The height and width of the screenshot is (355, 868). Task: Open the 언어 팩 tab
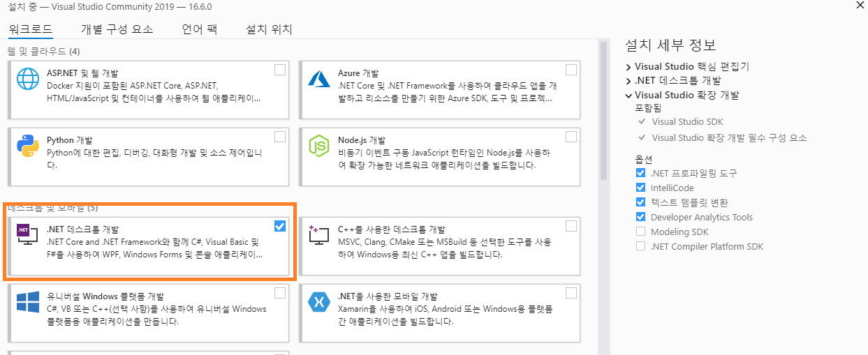[x=200, y=29]
